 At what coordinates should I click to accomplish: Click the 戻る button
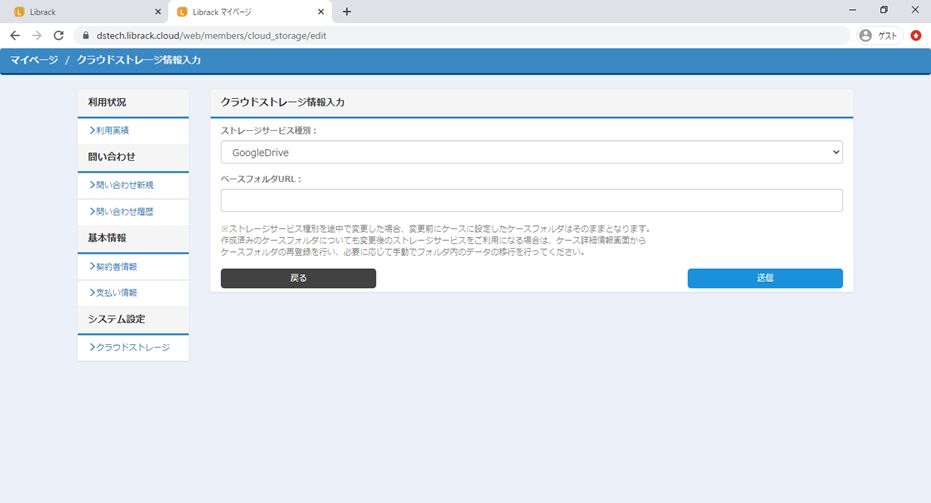tap(298, 278)
